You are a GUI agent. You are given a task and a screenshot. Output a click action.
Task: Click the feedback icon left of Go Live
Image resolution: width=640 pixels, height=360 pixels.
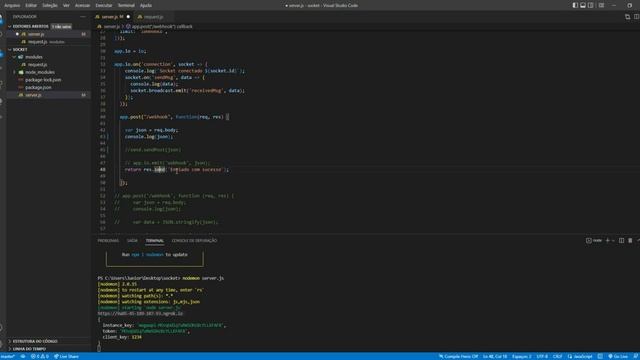click(600, 356)
